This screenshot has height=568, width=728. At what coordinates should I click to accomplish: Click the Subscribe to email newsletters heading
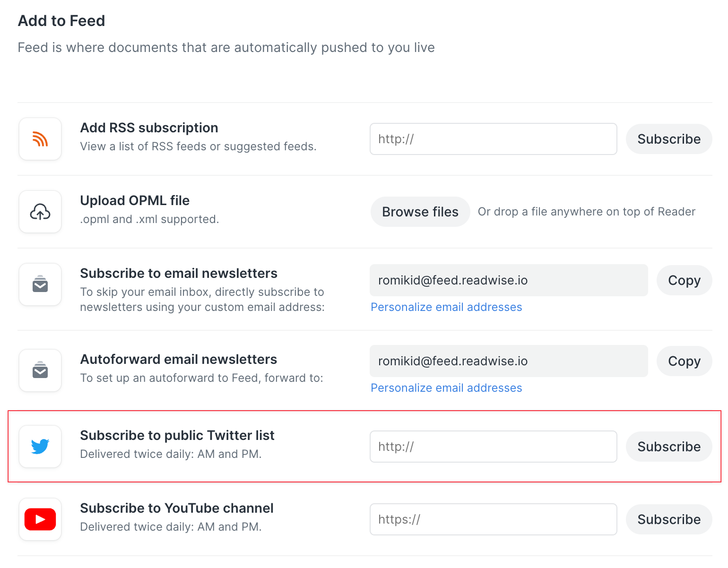[x=179, y=273]
